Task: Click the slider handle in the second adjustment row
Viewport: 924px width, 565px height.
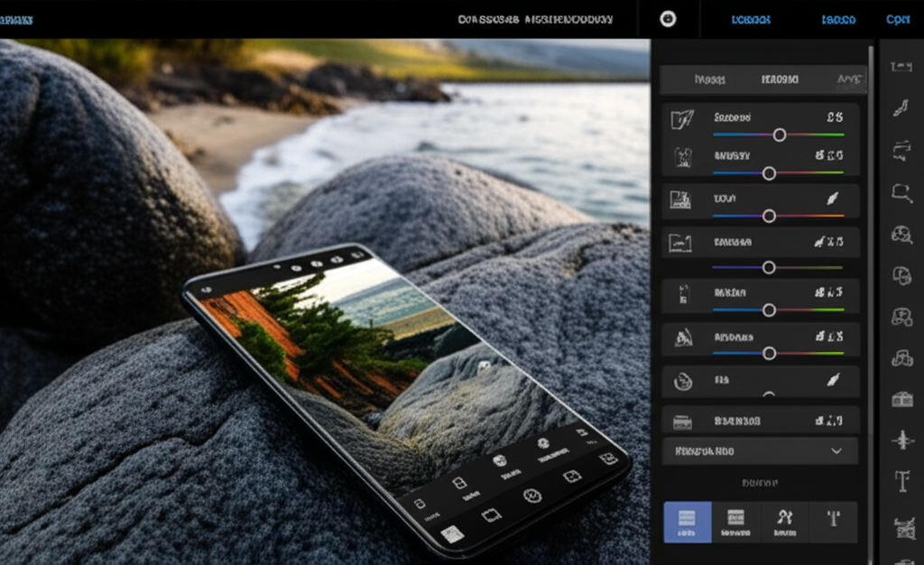Action: pos(769,173)
